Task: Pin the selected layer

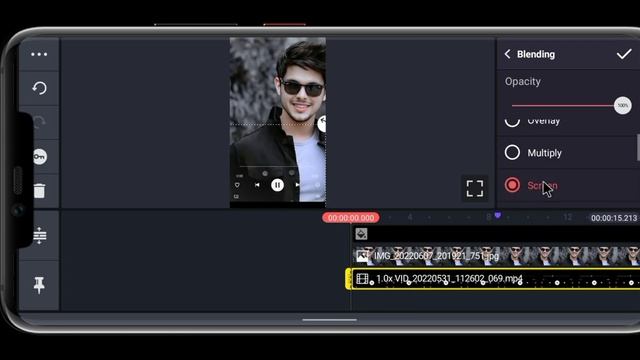Action: click(x=39, y=285)
